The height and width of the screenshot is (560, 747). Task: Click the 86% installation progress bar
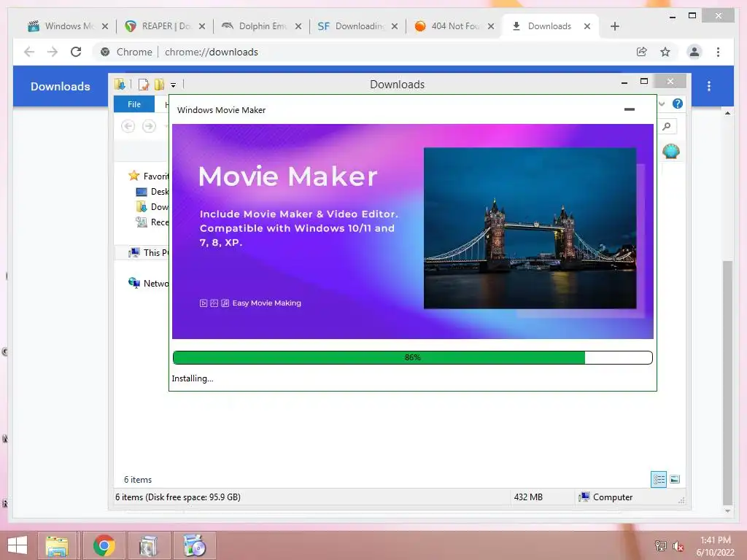click(413, 357)
